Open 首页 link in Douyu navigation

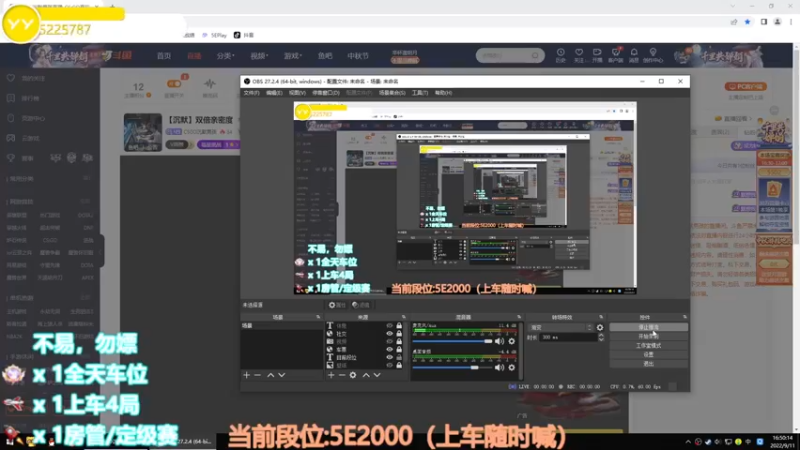point(164,56)
